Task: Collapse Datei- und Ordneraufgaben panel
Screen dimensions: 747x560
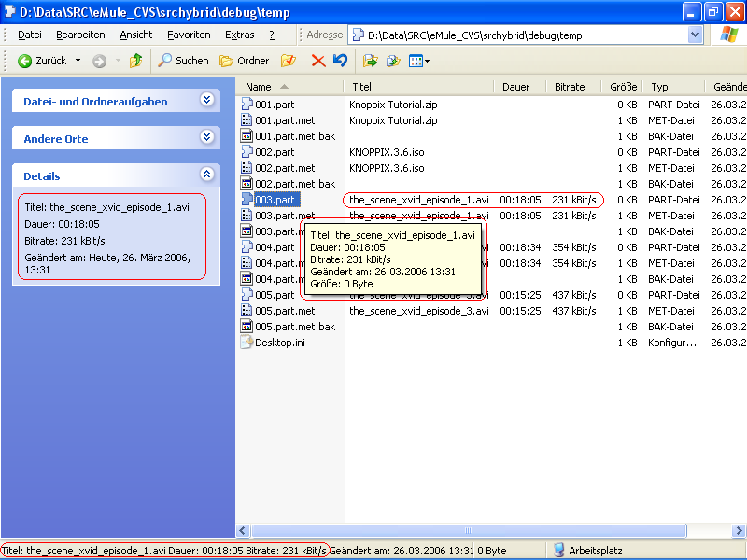Action: pyautogui.click(x=207, y=100)
